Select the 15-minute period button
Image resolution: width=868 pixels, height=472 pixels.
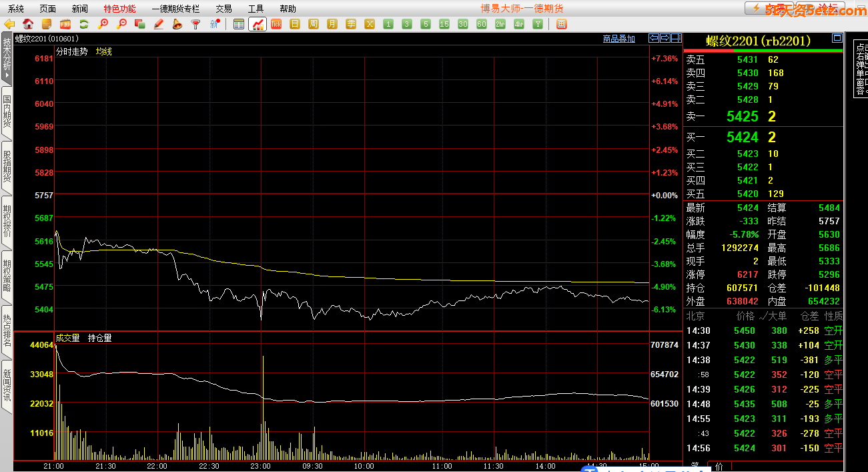click(444, 24)
